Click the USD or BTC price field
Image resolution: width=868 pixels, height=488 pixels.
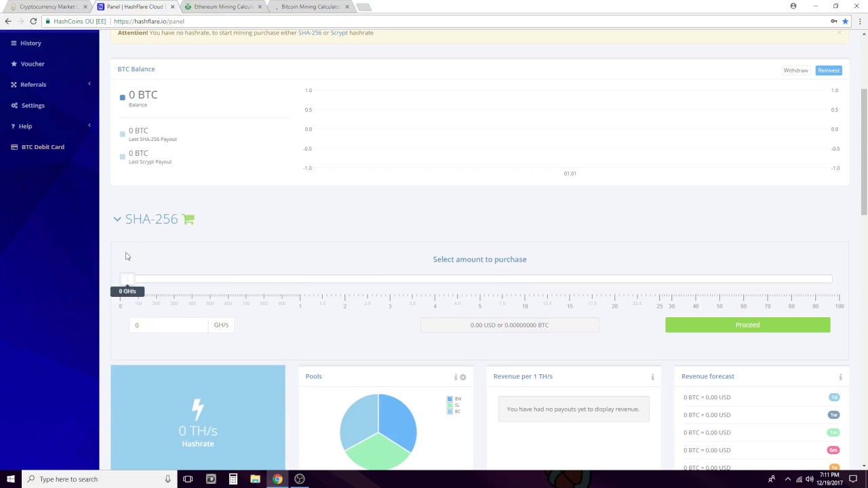pos(509,325)
